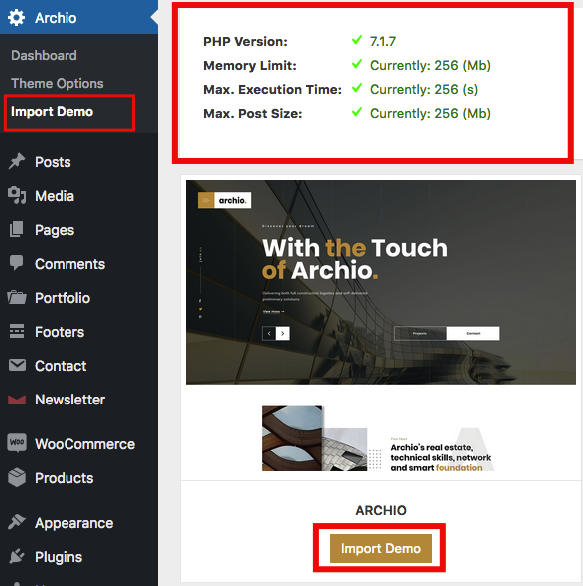Click the previous-slide arrow in the preview
The width and height of the screenshot is (583, 586).
269,333
